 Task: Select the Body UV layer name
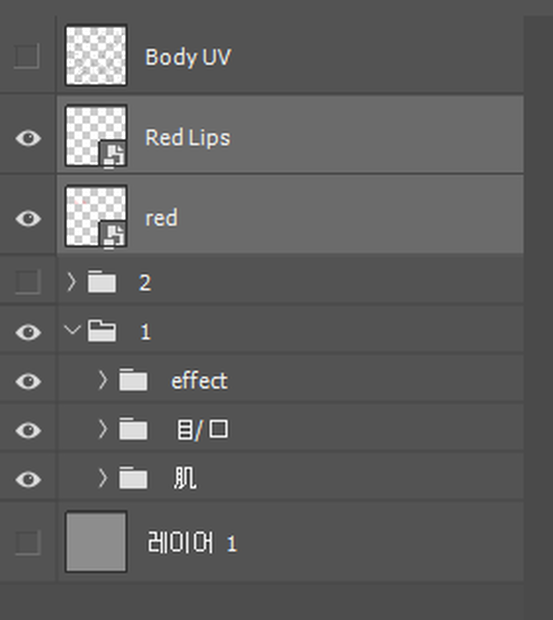pyautogui.click(x=188, y=57)
